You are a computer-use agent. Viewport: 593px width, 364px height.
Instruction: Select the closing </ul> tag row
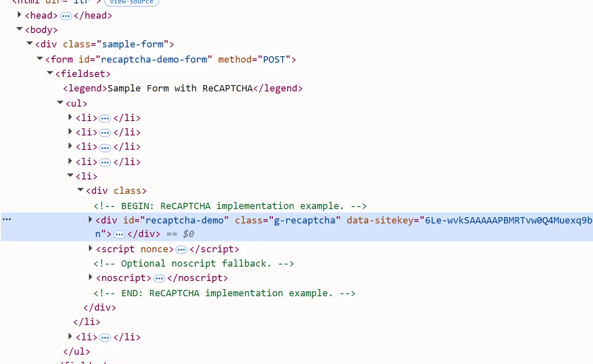(x=77, y=352)
